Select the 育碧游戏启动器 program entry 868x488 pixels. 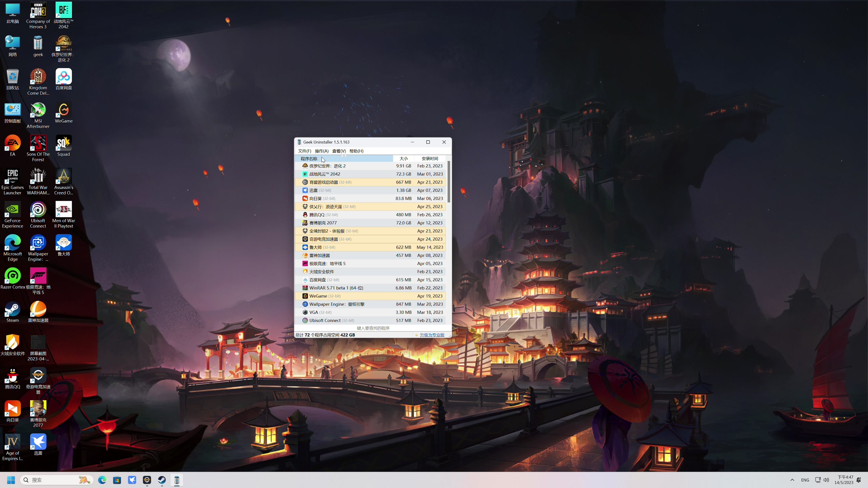[x=370, y=182]
